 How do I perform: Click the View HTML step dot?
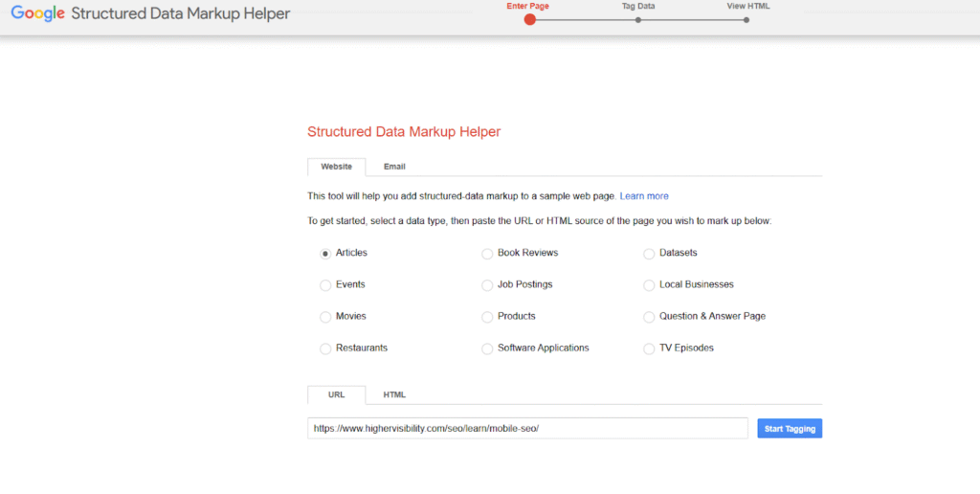[x=746, y=19]
